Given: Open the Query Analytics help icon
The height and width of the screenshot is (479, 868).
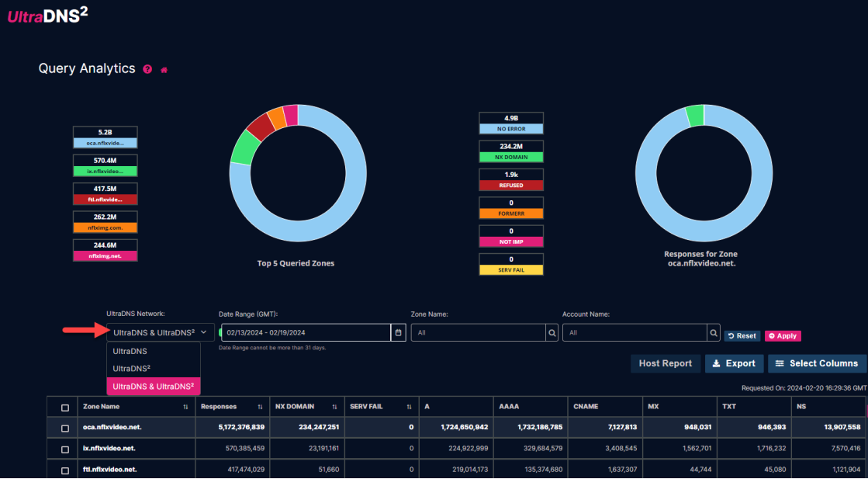Looking at the screenshot, I should tap(147, 69).
